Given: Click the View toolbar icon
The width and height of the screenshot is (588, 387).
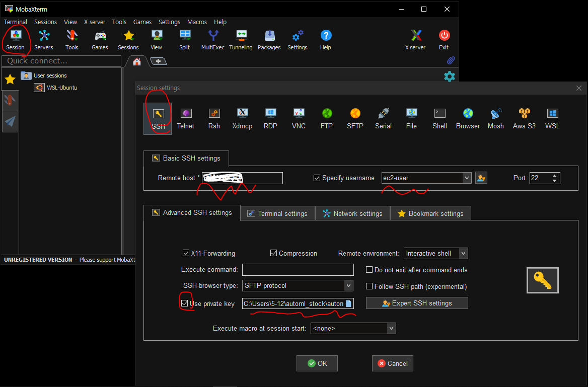Looking at the screenshot, I should [157, 40].
